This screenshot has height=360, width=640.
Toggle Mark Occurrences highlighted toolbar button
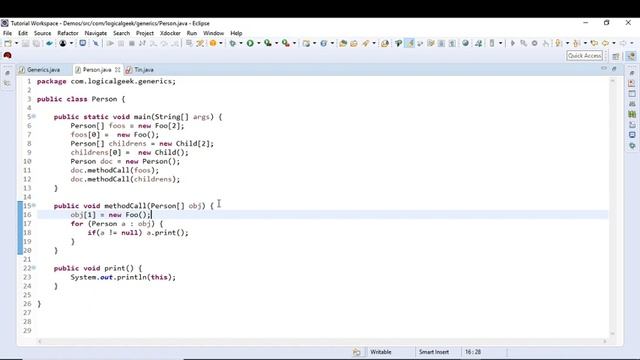[x=409, y=43]
